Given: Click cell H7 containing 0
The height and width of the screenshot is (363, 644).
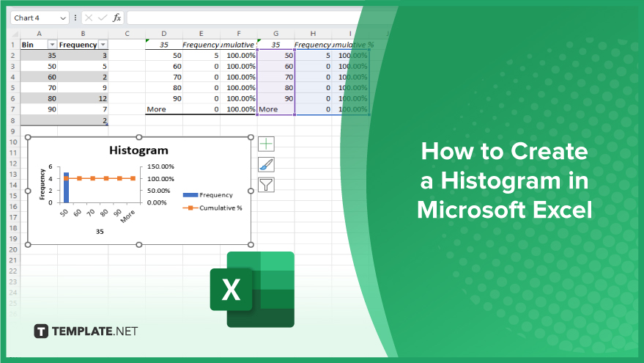Looking at the screenshot, I should [x=313, y=109].
